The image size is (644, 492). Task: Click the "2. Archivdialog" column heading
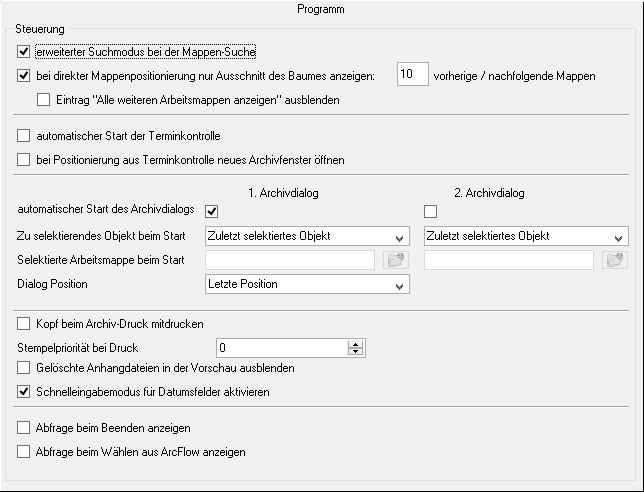tap(489, 193)
